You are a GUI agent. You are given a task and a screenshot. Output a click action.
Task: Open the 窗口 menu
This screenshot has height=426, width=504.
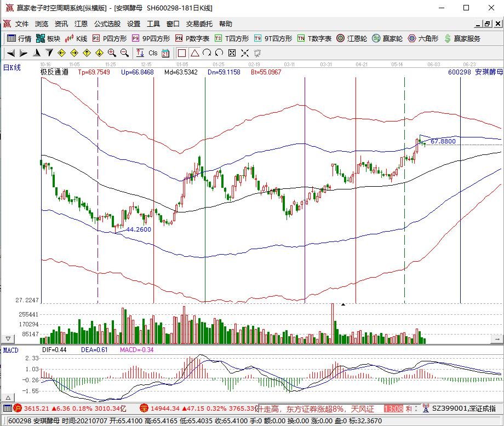[173, 24]
